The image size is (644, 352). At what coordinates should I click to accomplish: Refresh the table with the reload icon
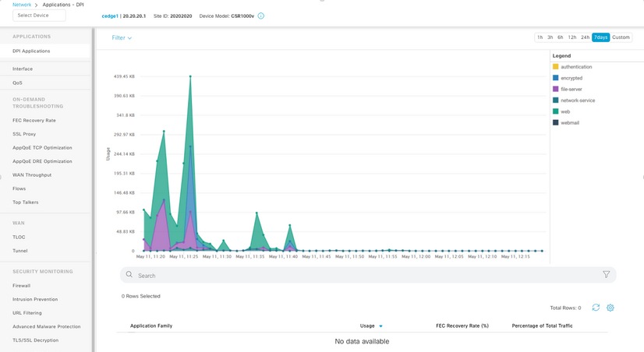click(x=596, y=308)
